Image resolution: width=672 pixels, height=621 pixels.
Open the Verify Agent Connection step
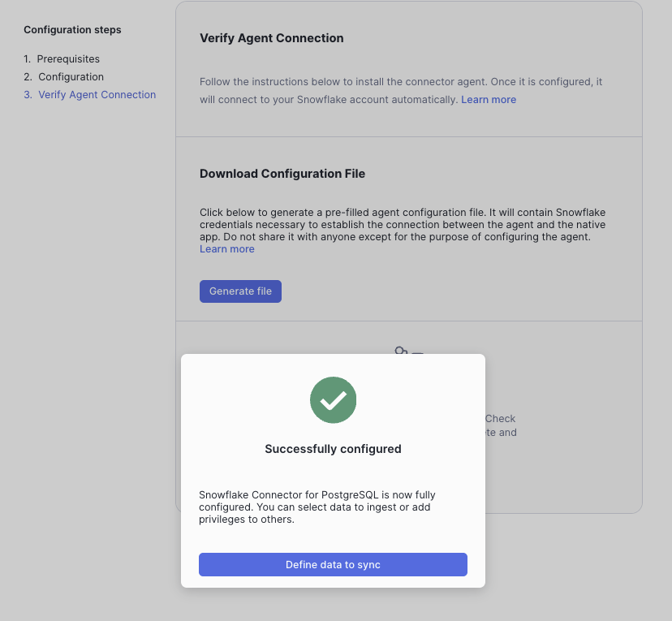[97, 94]
